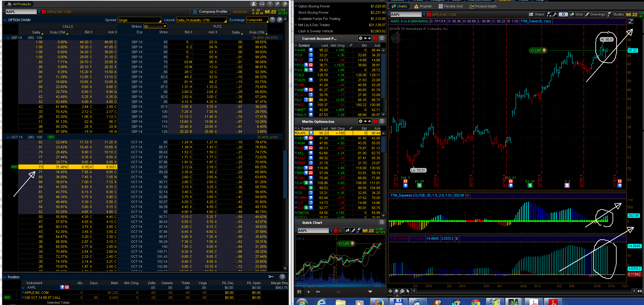
Task: Collapse the OPTION CHAIN section
Action: [x=5, y=20]
